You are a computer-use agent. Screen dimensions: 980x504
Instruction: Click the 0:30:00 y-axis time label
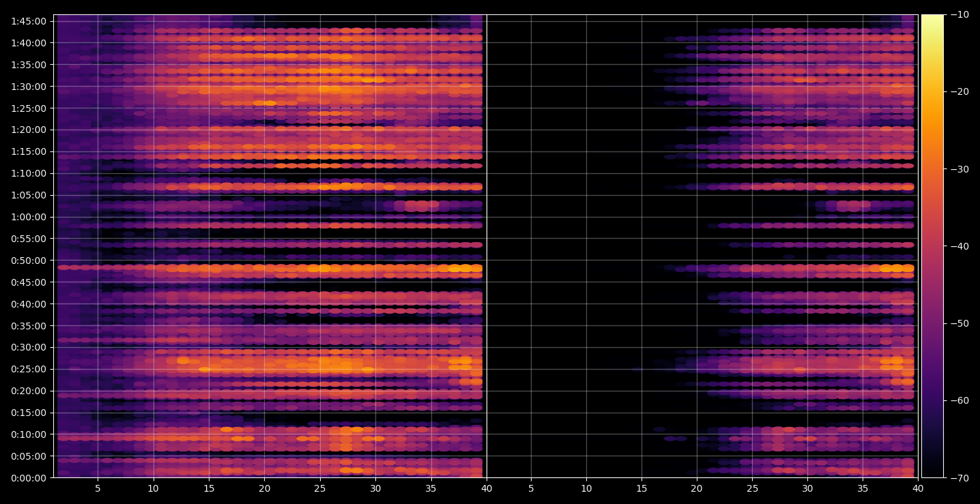[x=29, y=347]
